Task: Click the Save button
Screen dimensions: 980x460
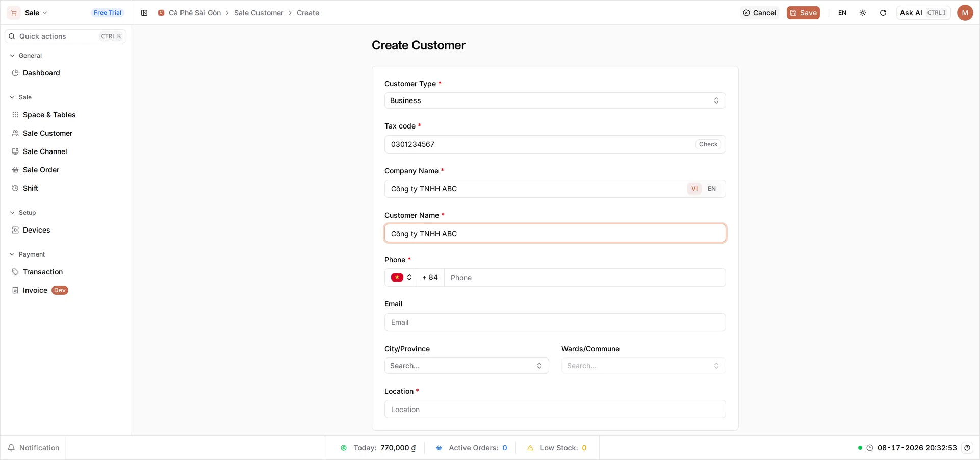Action: coord(803,13)
